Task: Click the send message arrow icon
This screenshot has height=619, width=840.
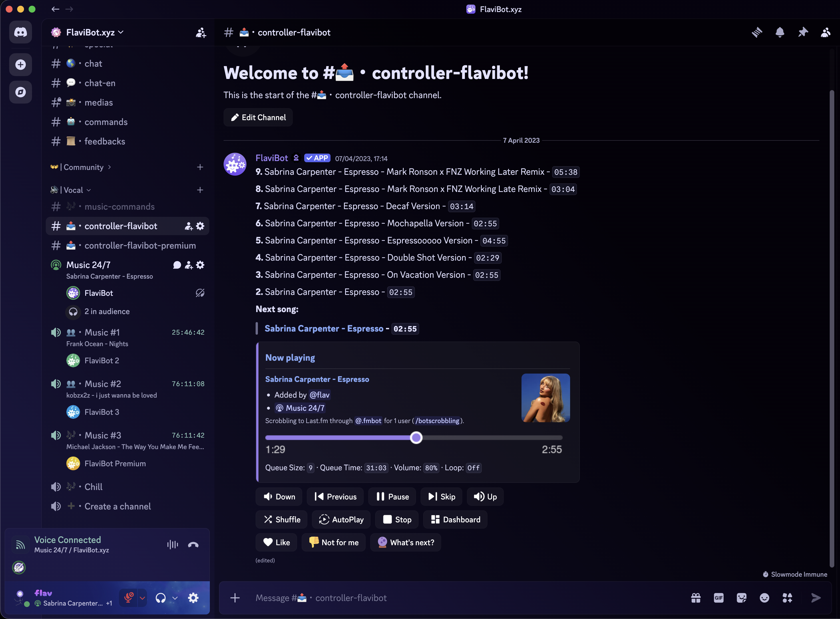Action: point(816,598)
